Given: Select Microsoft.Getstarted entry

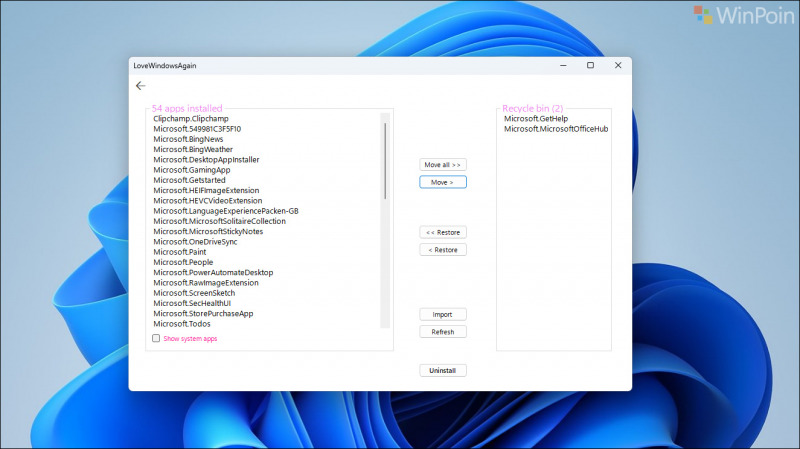Looking at the screenshot, I should pyautogui.click(x=189, y=180).
